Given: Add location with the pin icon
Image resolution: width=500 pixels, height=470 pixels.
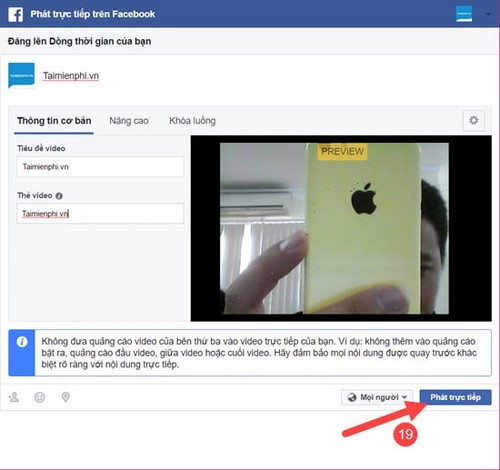Looking at the screenshot, I should tap(66, 397).
